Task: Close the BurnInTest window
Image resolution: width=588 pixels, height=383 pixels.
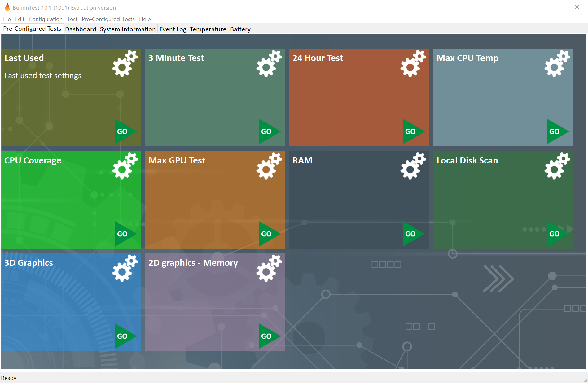Action: [x=577, y=7]
